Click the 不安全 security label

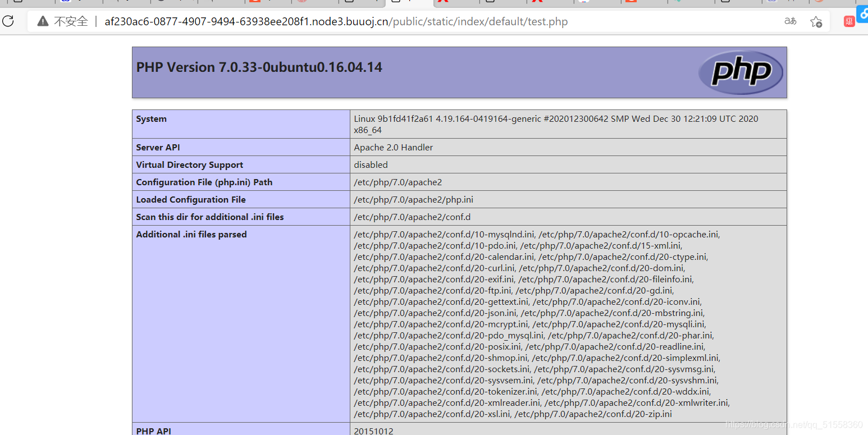click(71, 21)
